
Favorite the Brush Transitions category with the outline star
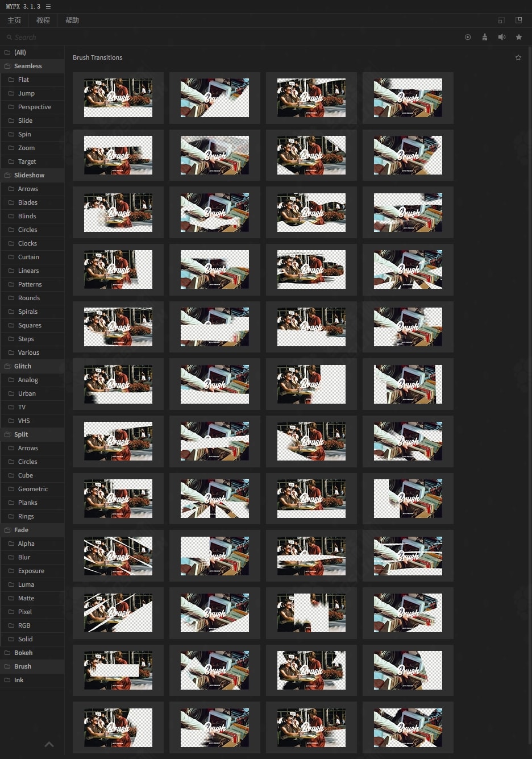[x=518, y=57]
